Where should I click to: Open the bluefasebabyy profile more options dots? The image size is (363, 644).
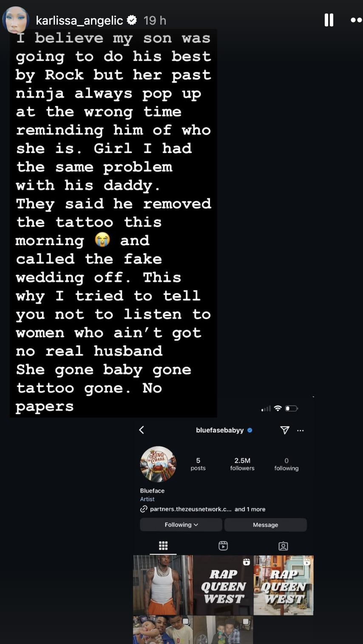point(301,430)
